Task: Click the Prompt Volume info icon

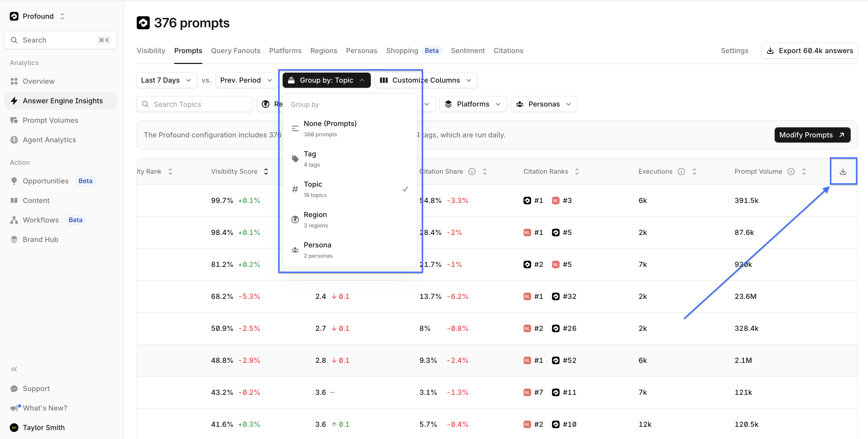Action: (791, 171)
